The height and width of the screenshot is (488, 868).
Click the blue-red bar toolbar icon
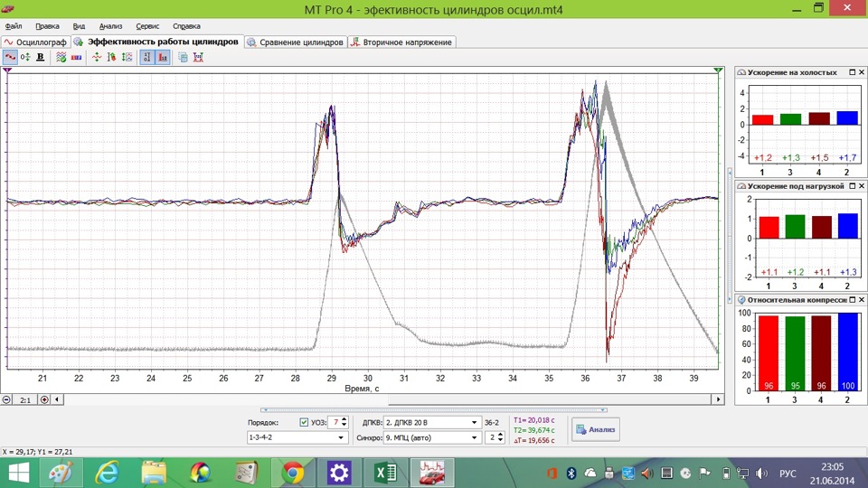[76, 57]
